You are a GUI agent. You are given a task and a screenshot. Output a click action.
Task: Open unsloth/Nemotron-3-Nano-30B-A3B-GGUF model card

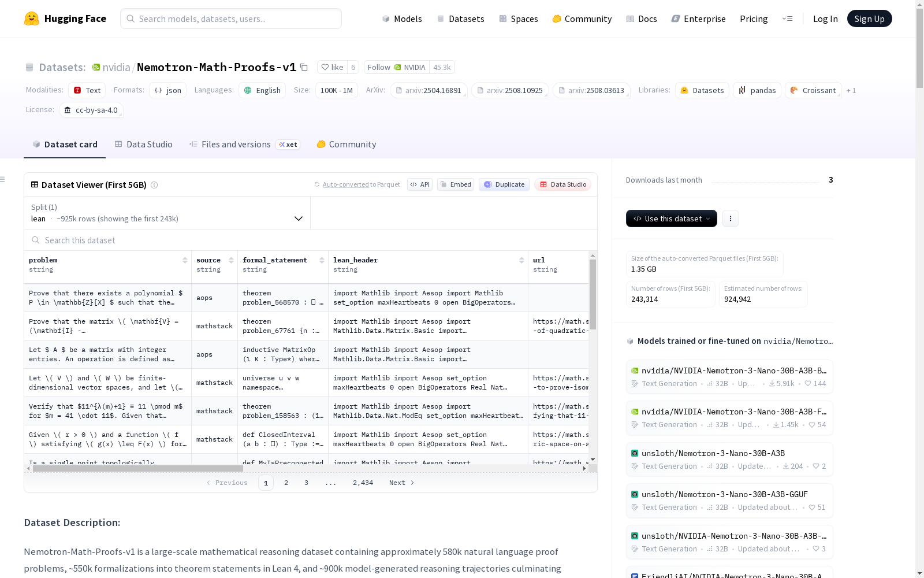pos(729,500)
